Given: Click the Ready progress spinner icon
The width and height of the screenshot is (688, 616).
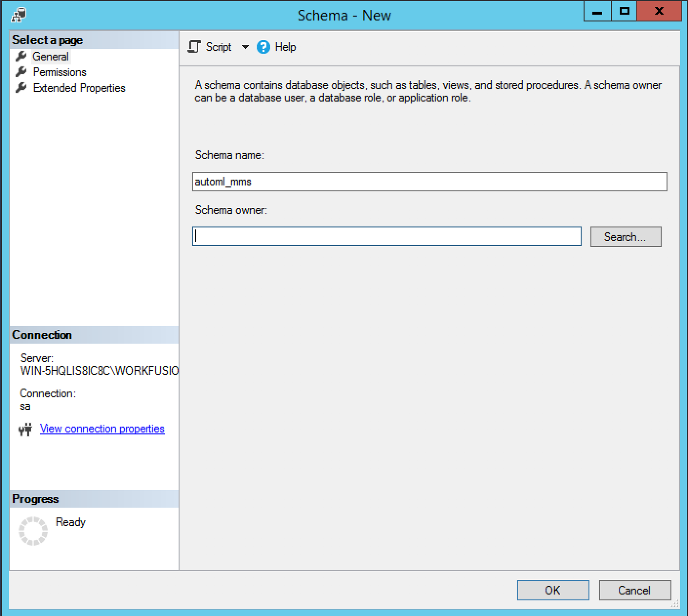Looking at the screenshot, I should (33, 531).
